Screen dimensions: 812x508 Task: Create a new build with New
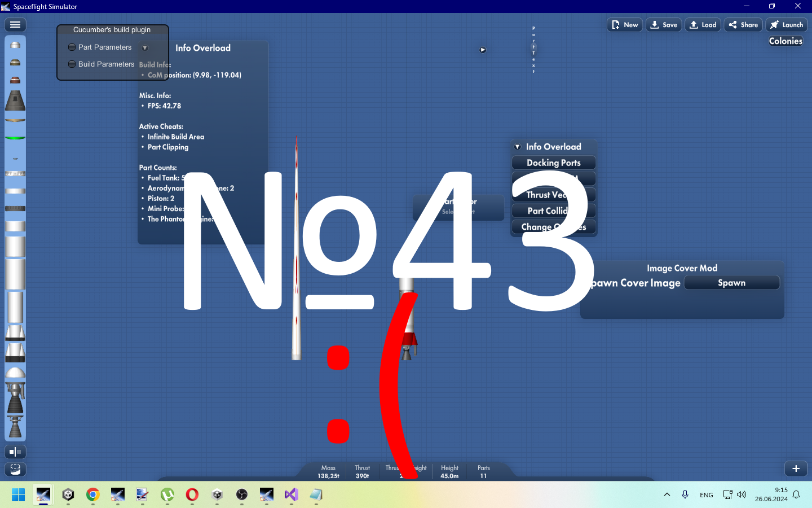(x=625, y=25)
